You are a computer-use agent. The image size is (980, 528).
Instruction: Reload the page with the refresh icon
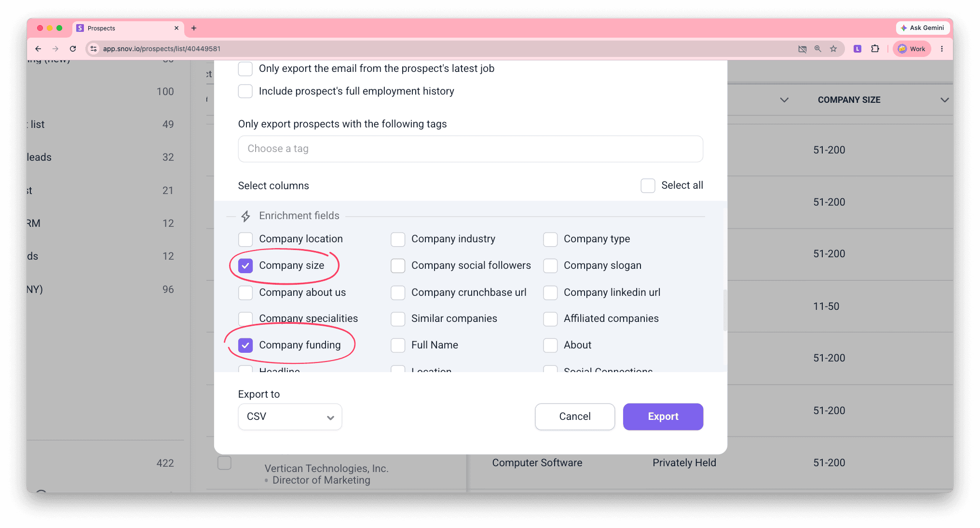(x=73, y=49)
